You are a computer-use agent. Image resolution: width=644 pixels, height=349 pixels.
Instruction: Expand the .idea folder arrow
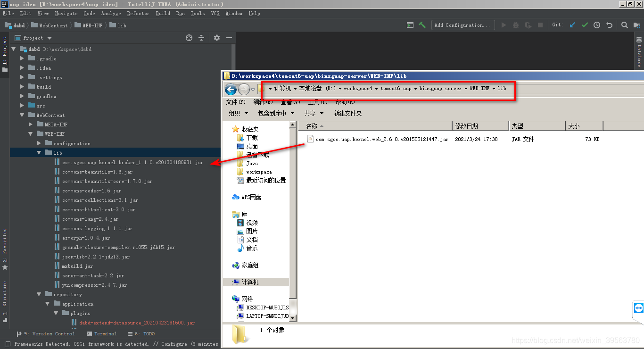(22, 68)
